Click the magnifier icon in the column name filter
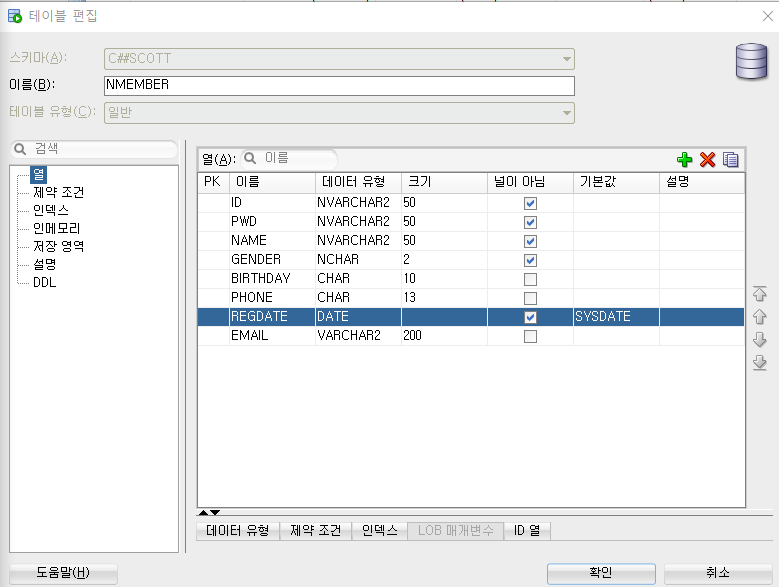 [250, 158]
